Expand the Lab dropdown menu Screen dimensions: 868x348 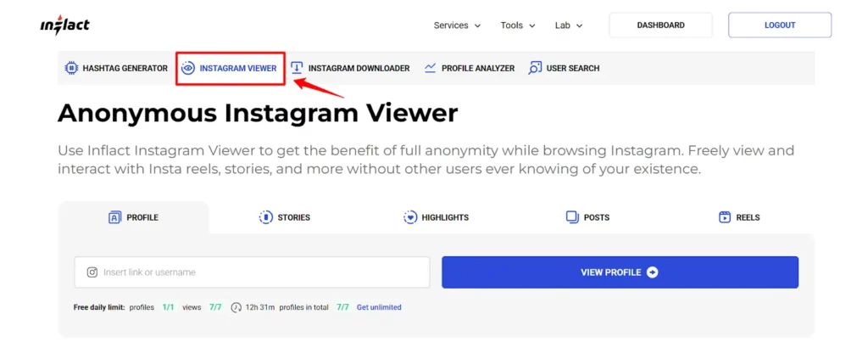(x=569, y=25)
